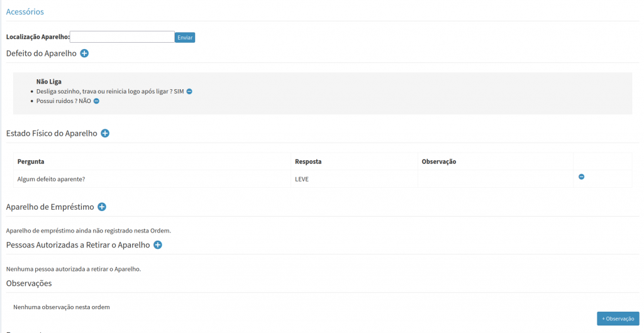Click the Observação column header
This screenshot has width=644, height=333.
[x=438, y=161]
